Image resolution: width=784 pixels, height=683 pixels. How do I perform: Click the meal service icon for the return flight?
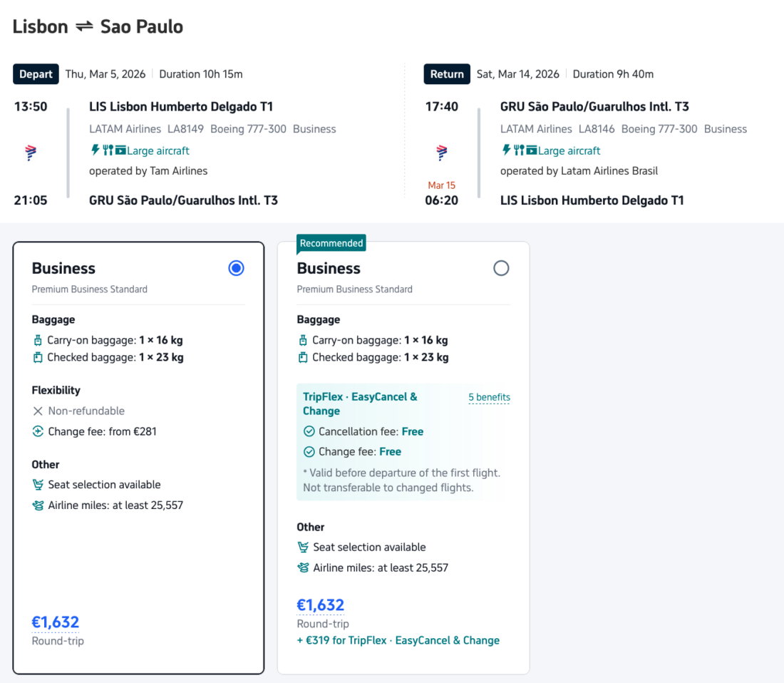pos(519,150)
